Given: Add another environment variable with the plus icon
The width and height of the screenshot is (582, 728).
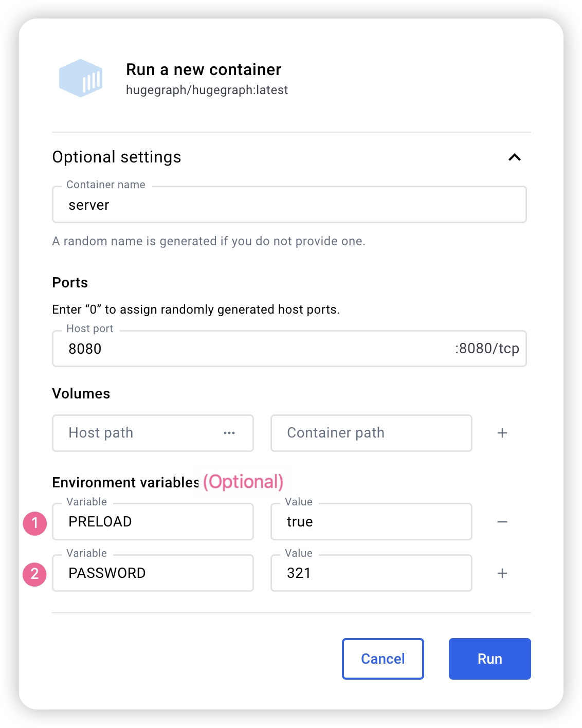Looking at the screenshot, I should tap(502, 573).
